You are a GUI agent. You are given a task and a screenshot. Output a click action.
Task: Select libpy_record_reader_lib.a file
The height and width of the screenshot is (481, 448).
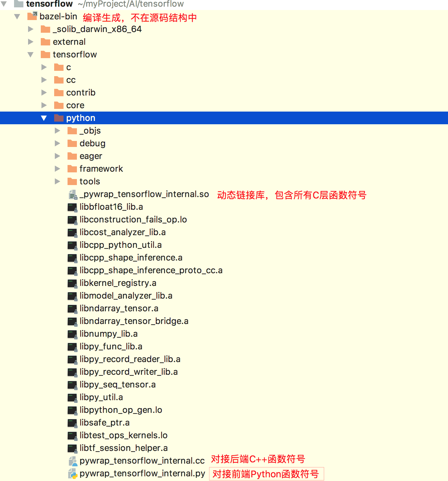point(130,359)
